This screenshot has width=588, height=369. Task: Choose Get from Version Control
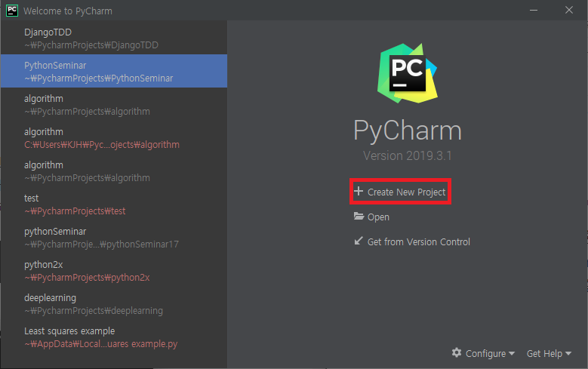click(x=418, y=242)
